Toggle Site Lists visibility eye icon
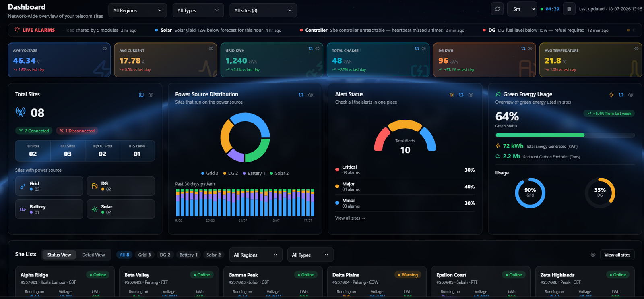Viewport: 644px width, 299px height. click(593, 255)
